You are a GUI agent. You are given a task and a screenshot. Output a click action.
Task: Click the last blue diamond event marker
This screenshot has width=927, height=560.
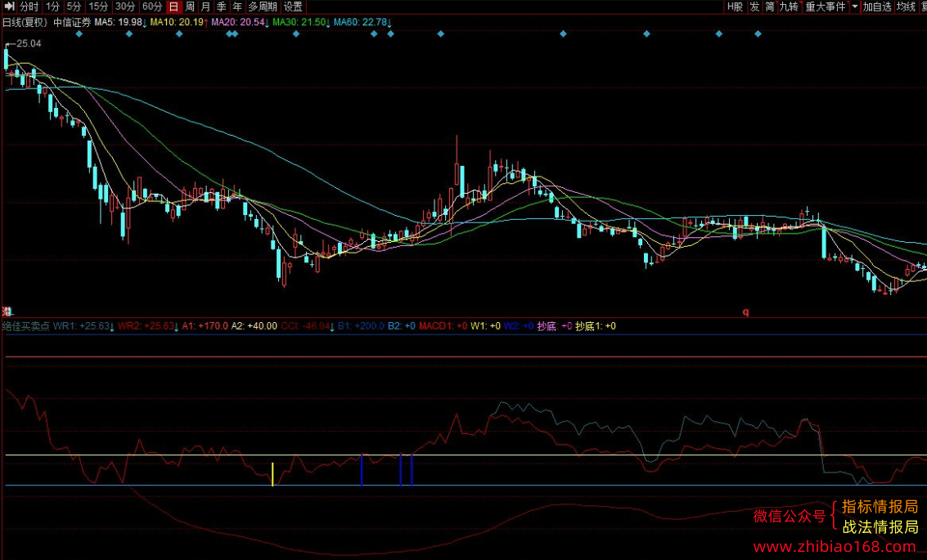coord(758,34)
